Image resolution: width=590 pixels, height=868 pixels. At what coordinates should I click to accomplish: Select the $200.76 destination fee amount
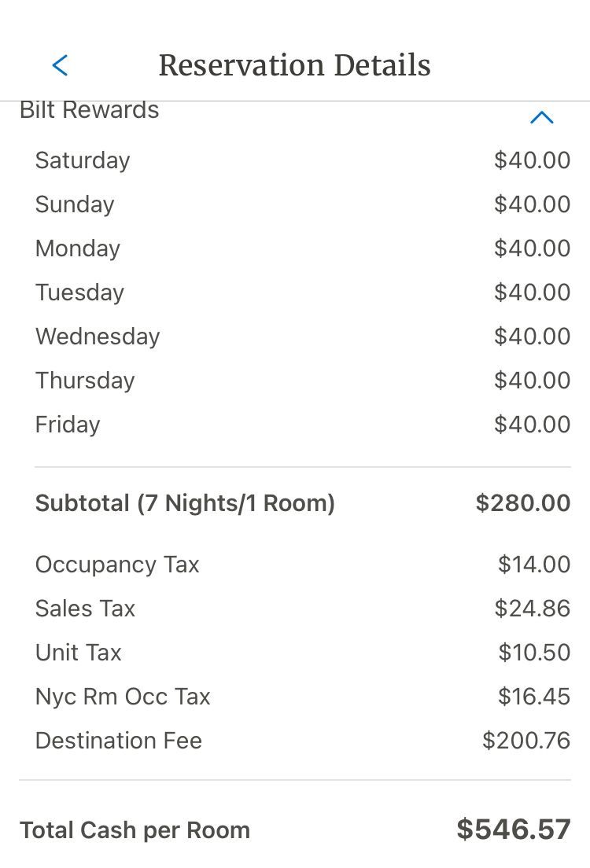tap(526, 740)
